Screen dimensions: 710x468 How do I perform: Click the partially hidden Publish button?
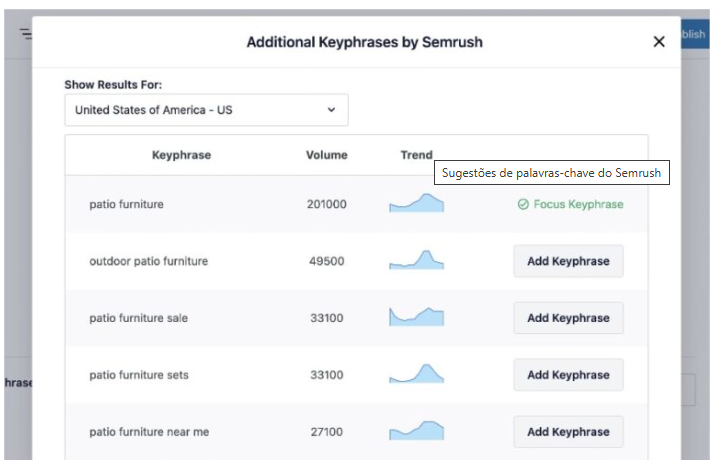694,34
